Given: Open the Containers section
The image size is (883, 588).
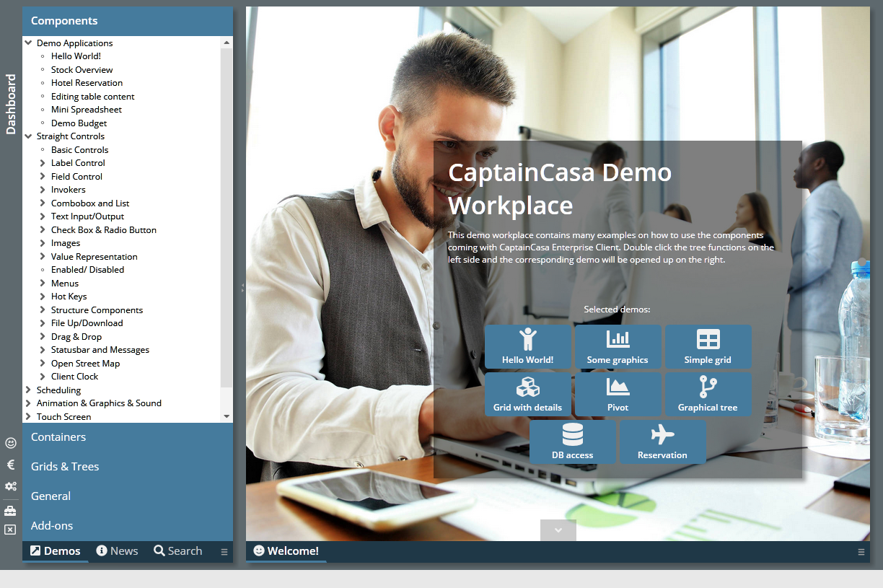Looking at the screenshot, I should (x=58, y=436).
